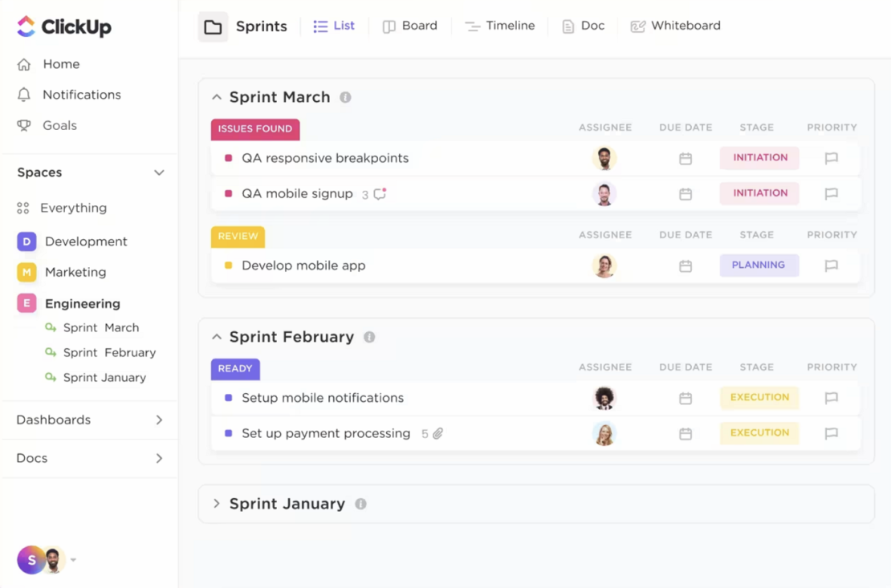This screenshot has width=891, height=588.
Task: Open the Whiteboard view icon
Action: [637, 26]
